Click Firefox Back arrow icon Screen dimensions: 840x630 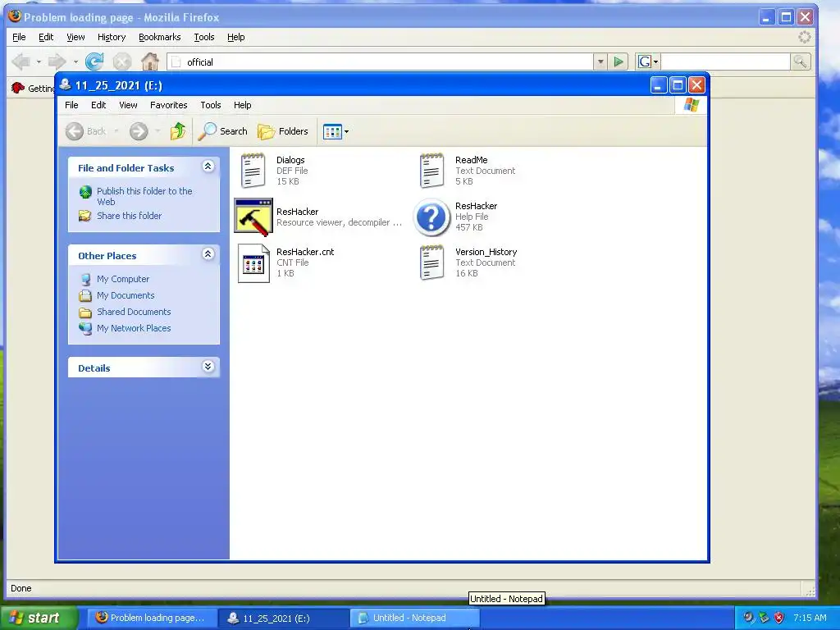[21, 62]
